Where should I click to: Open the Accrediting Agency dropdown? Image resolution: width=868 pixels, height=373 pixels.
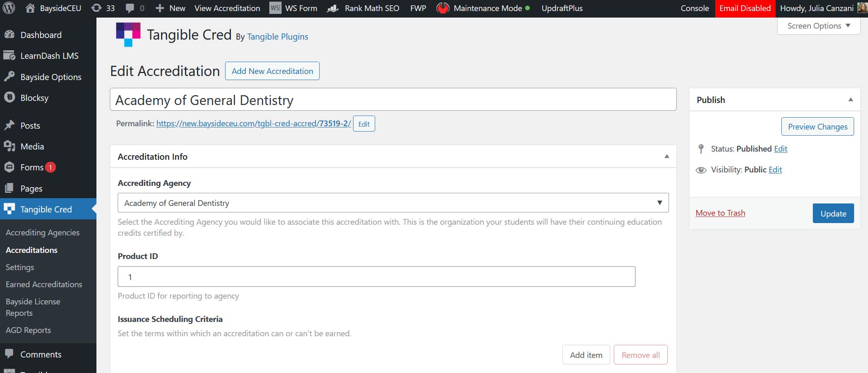(393, 203)
